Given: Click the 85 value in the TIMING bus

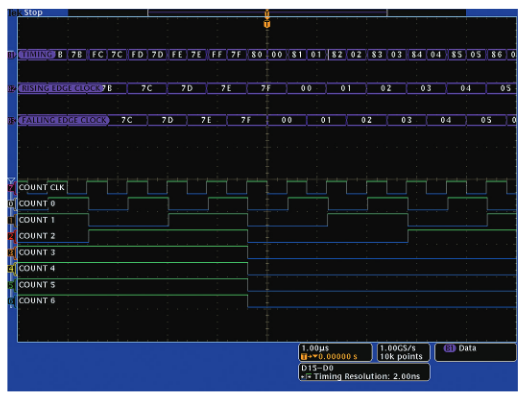Looking at the screenshot, I should (x=456, y=55).
